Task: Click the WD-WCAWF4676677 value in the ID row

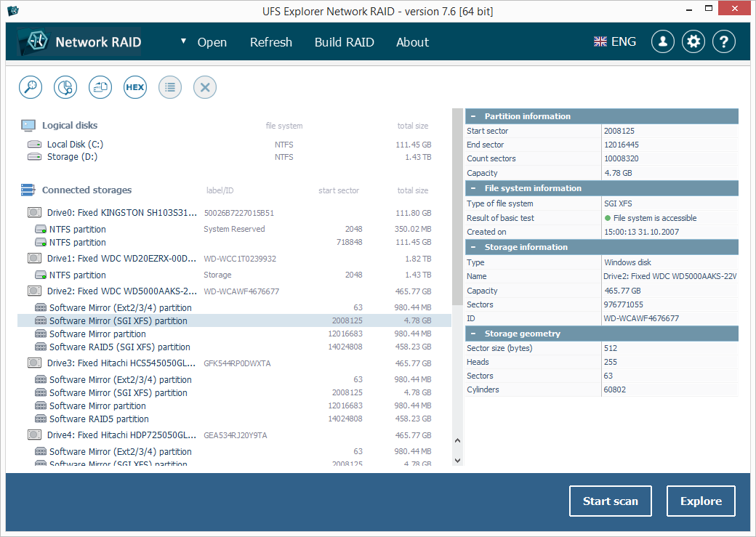Action: click(641, 318)
